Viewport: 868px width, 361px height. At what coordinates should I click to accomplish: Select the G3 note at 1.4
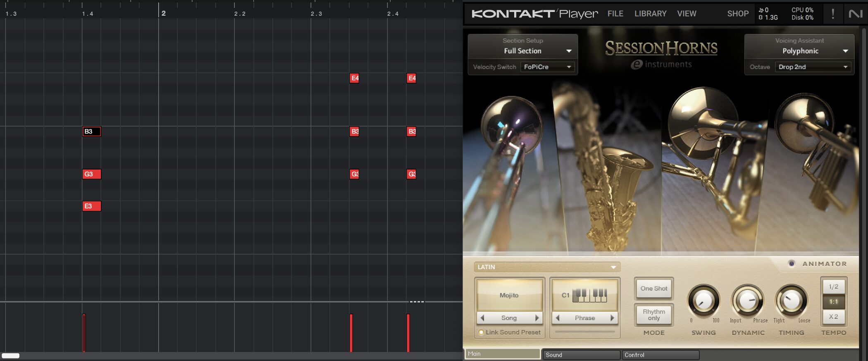pyautogui.click(x=91, y=174)
